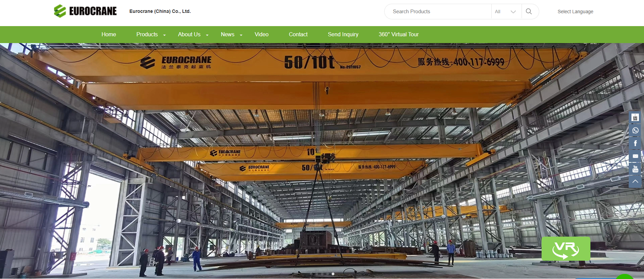Open WhatsApp from the side panel

635,131
